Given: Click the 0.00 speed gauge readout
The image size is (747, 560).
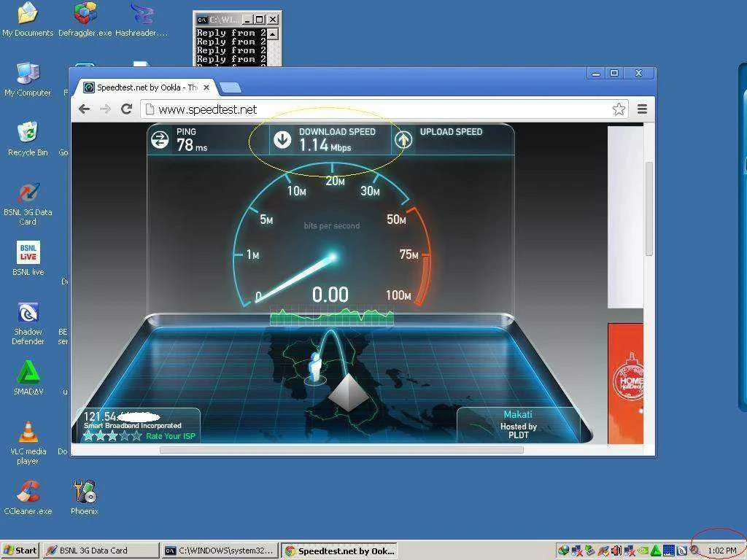Looking at the screenshot, I should (x=330, y=295).
